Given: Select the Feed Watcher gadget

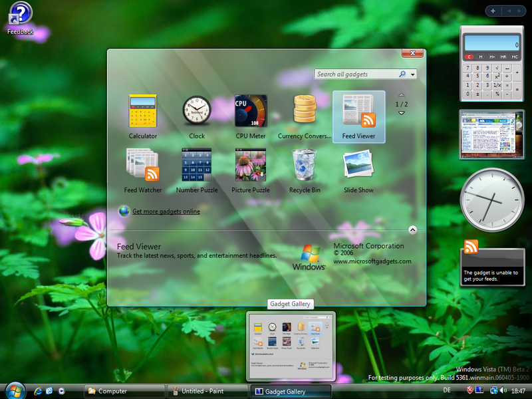Looking at the screenshot, I should click(x=143, y=166).
